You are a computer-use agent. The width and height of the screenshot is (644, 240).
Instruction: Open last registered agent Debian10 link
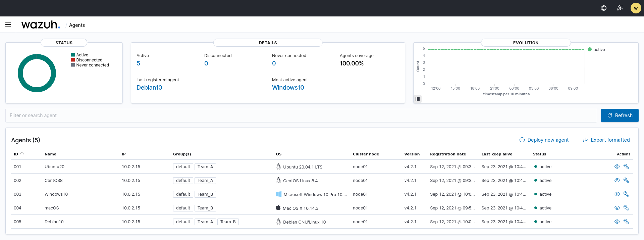click(149, 88)
